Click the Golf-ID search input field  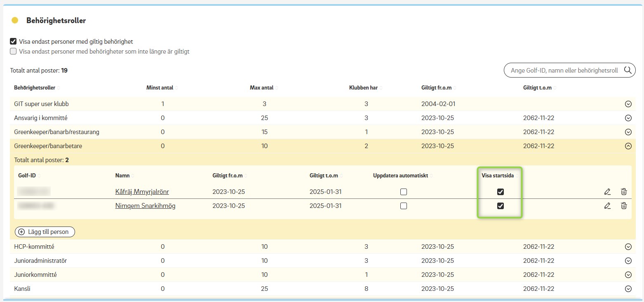564,71
